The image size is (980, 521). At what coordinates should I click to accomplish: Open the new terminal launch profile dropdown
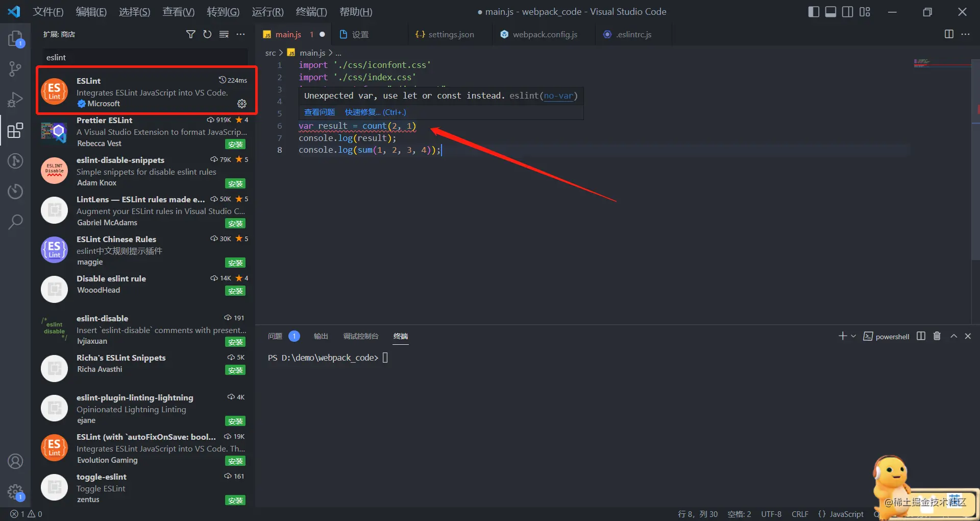[853, 336]
